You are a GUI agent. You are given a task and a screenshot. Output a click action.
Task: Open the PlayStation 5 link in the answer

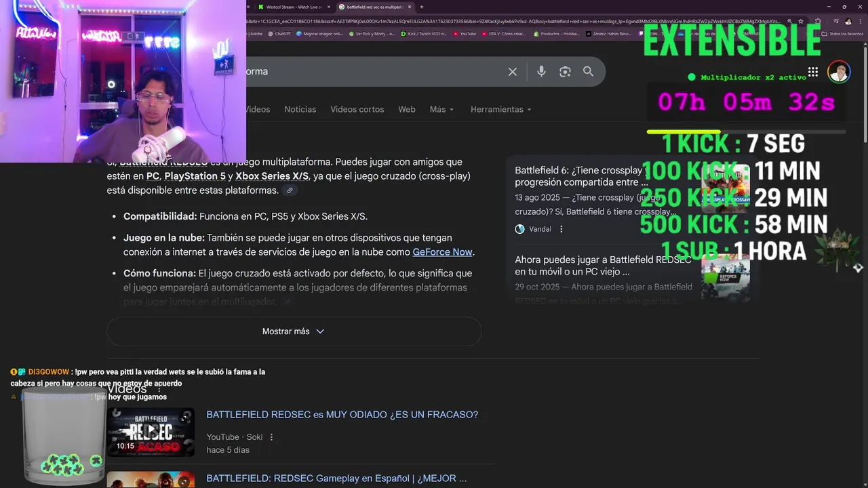point(195,176)
